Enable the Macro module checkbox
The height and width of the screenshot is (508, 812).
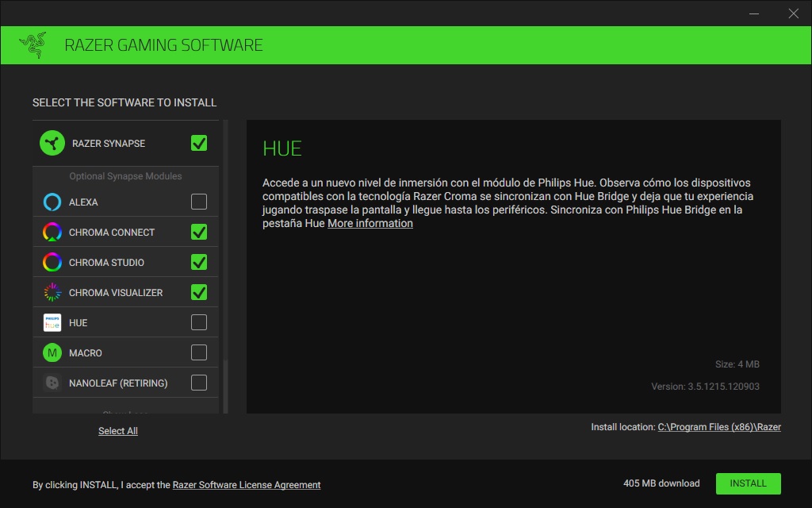point(199,353)
